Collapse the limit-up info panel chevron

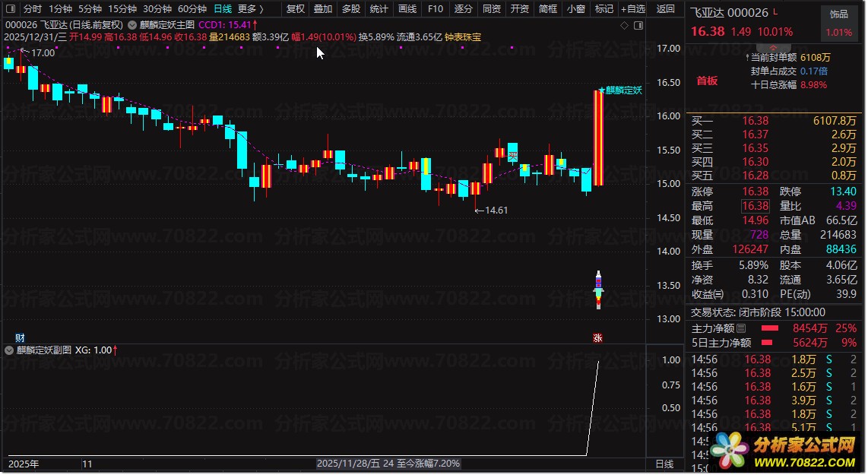click(x=773, y=47)
